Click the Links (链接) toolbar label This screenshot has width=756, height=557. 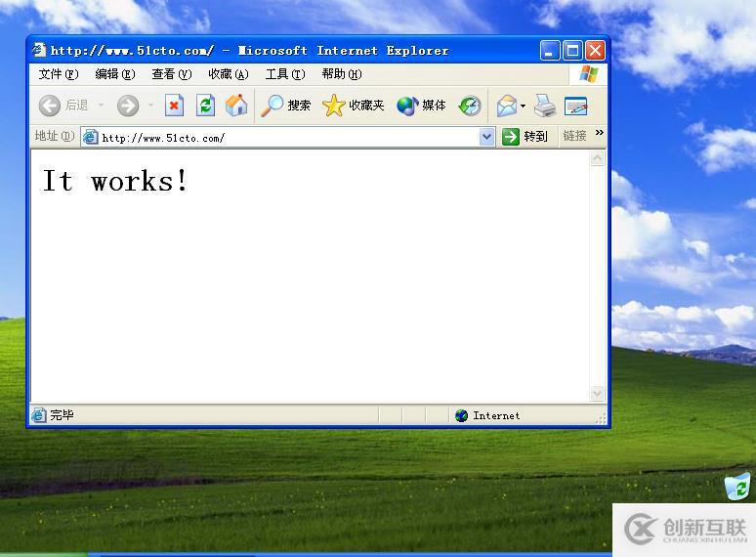[x=574, y=136]
